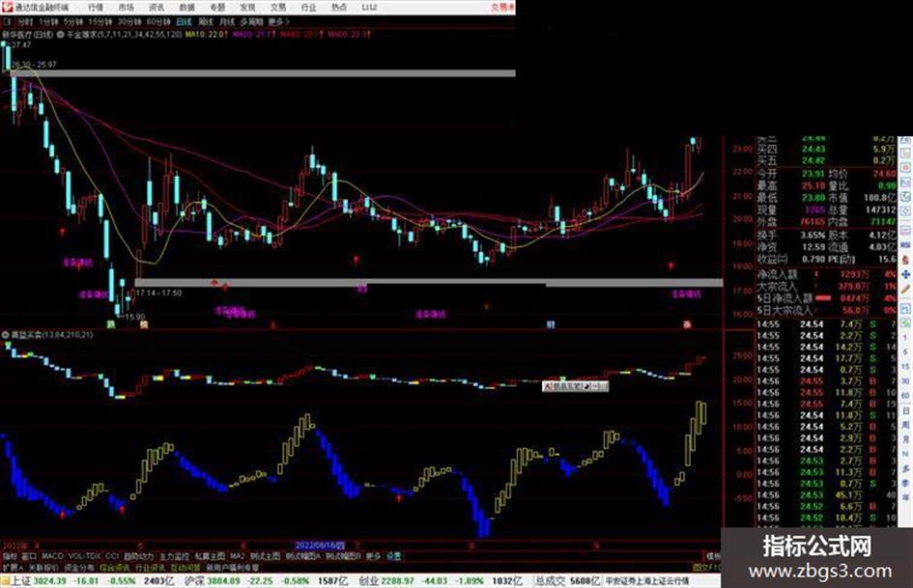Open the 行业 menu

coord(308,7)
